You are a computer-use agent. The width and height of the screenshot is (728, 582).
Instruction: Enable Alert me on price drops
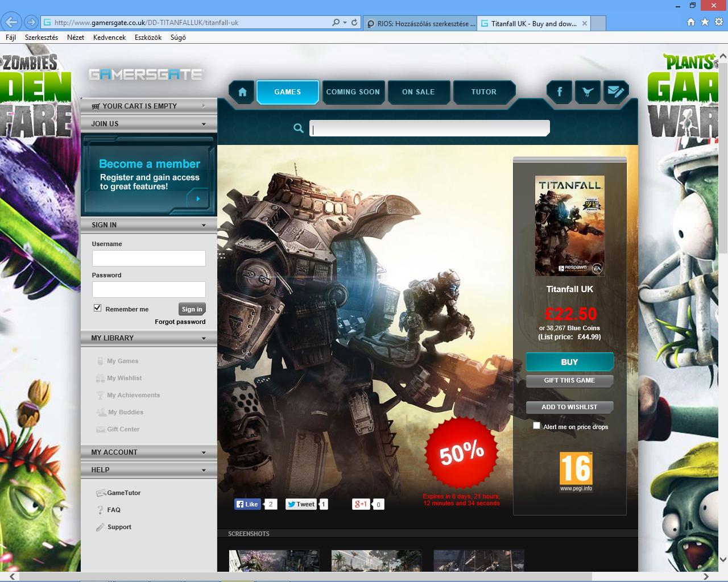click(536, 426)
